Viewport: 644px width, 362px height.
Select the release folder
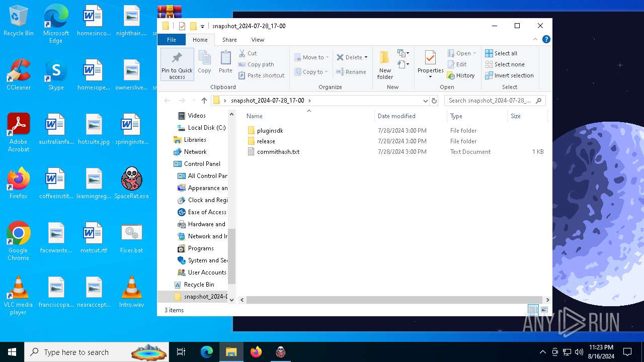click(266, 141)
